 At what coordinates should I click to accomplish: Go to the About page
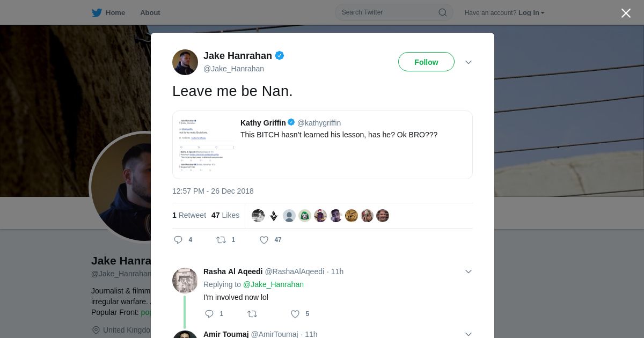[x=150, y=13]
